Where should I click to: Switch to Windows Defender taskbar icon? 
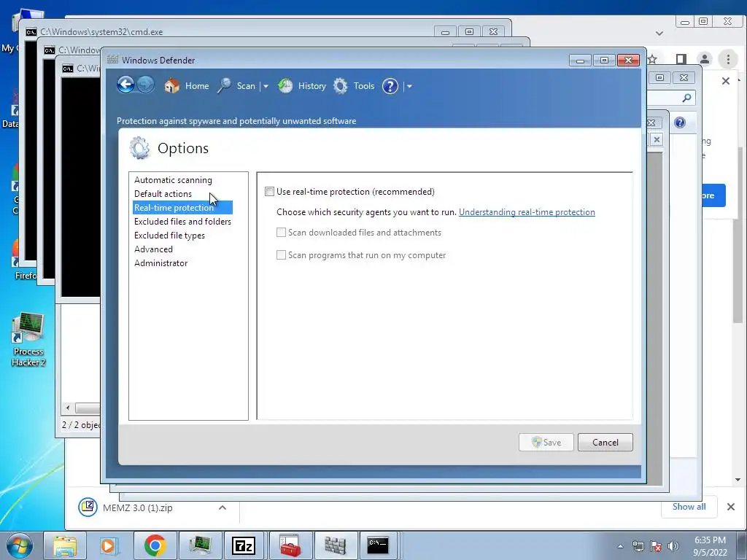pyautogui.click(x=335, y=545)
